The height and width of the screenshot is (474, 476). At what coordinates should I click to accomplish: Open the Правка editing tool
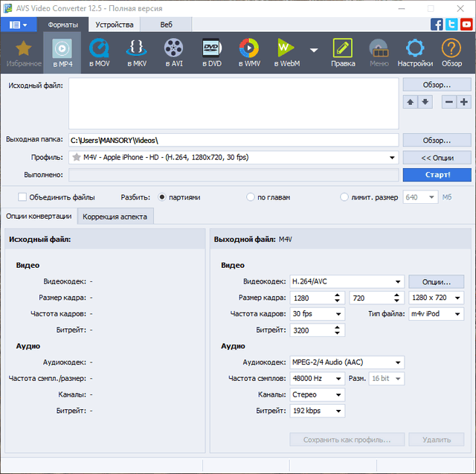[343, 52]
